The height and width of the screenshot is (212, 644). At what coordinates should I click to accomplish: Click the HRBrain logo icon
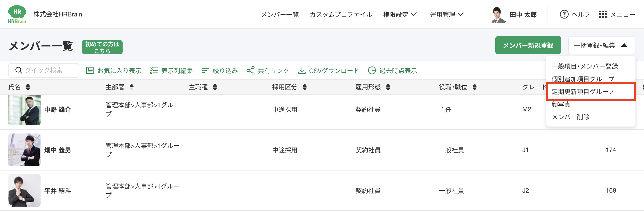pos(17,14)
